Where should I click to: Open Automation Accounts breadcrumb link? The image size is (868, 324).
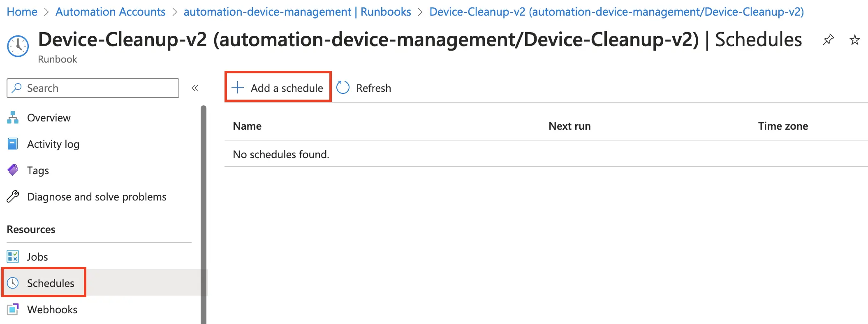(110, 12)
